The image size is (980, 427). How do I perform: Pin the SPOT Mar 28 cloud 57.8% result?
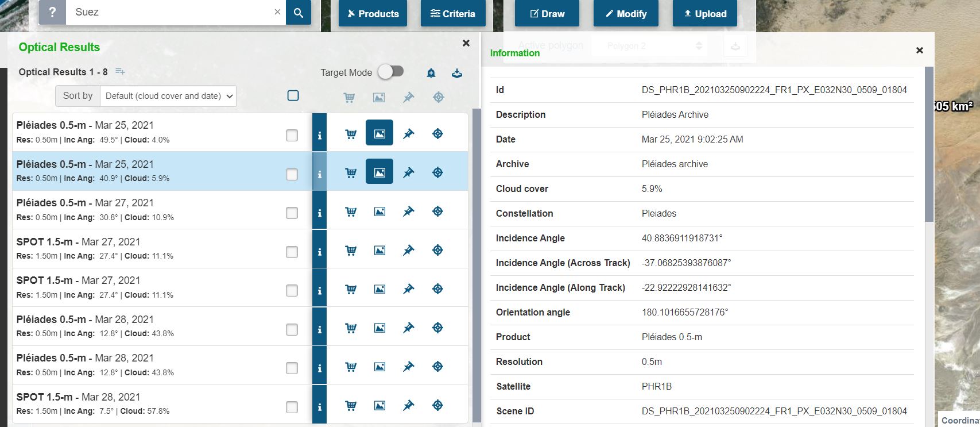click(x=408, y=406)
